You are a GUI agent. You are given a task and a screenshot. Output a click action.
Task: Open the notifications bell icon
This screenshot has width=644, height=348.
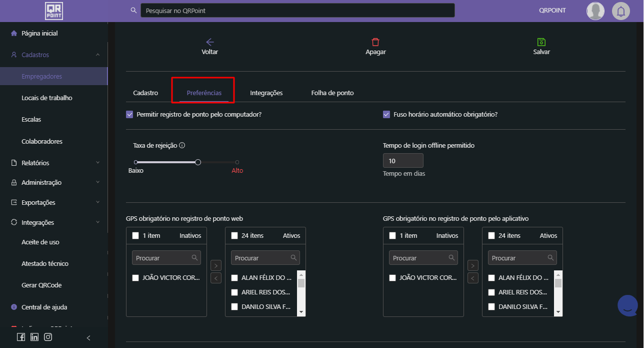click(x=621, y=11)
